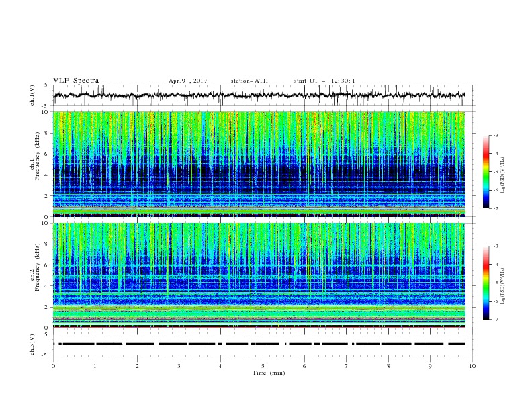The width and height of the screenshot is (532, 411).
Task: Click the time axis tick label "6"
Action: click(304, 366)
